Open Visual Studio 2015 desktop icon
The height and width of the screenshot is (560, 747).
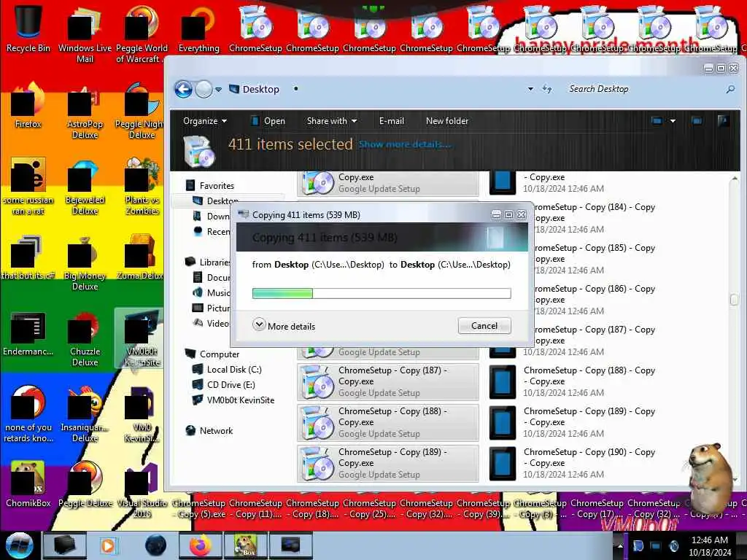point(142,491)
